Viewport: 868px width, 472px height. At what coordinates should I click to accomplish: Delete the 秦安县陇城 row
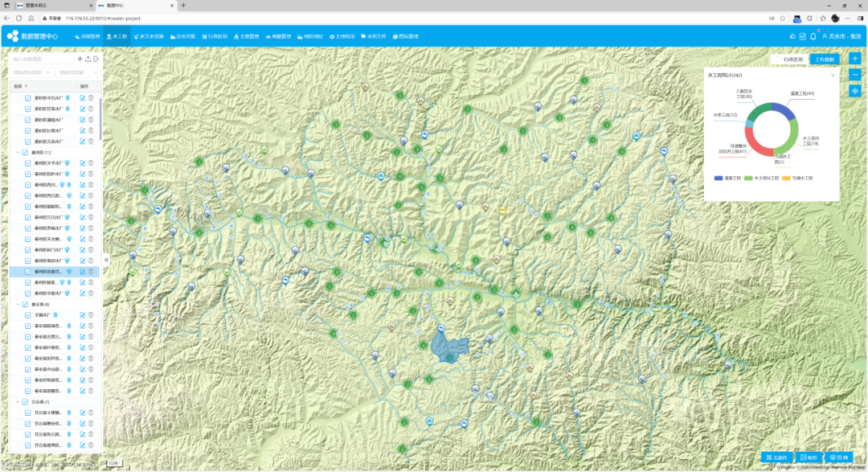[92, 326]
